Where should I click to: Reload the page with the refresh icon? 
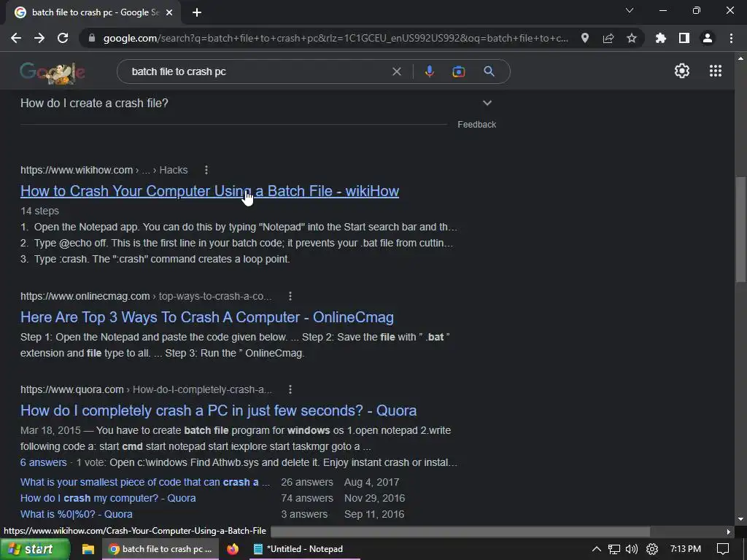[63, 38]
